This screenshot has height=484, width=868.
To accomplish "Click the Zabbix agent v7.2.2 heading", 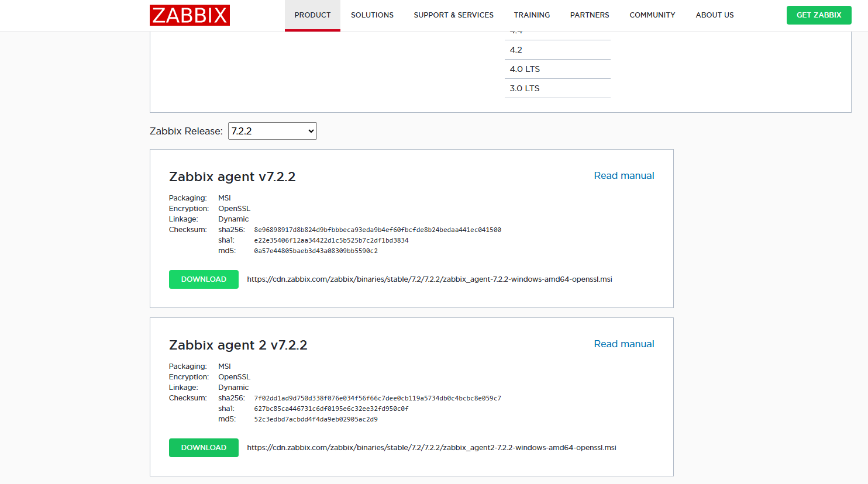I will coord(232,177).
